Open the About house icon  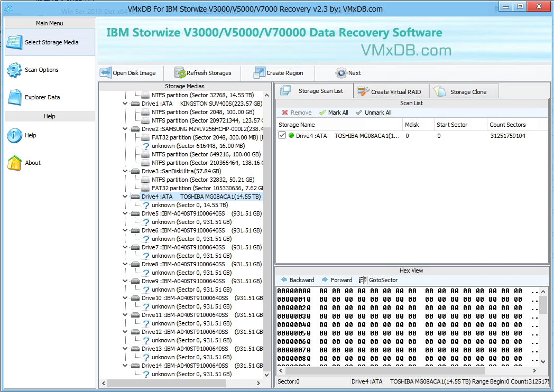click(14, 163)
